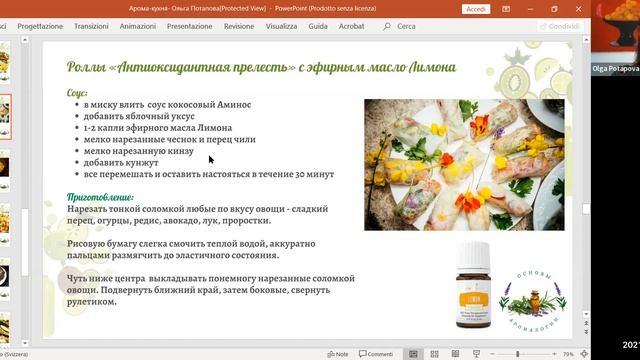Click the Olga Potapova video tile
The height and width of the screenshot is (360, 640).
pos(616,37)
